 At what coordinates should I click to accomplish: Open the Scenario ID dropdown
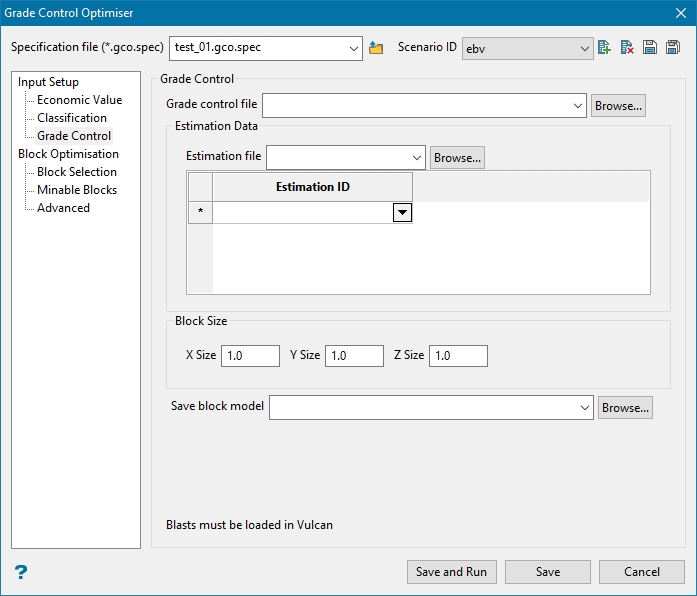tap(585, 48)
